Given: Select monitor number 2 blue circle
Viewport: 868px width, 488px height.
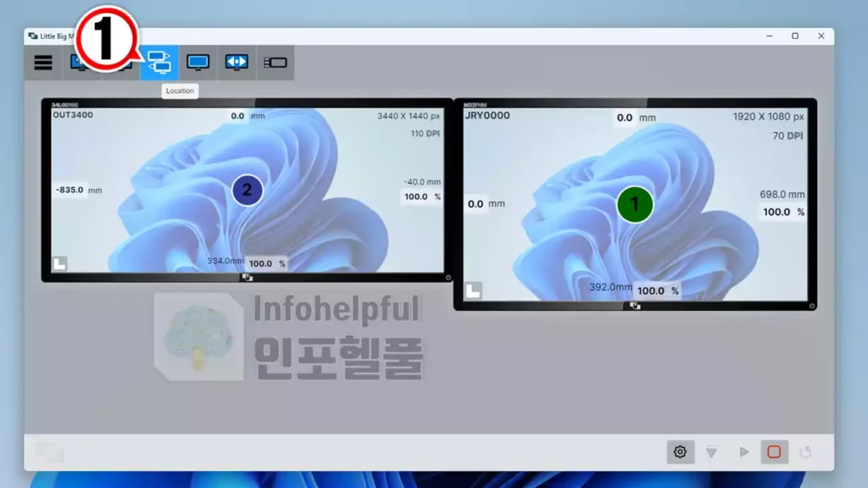Looking at the screenshot, I should click(247, 191).
